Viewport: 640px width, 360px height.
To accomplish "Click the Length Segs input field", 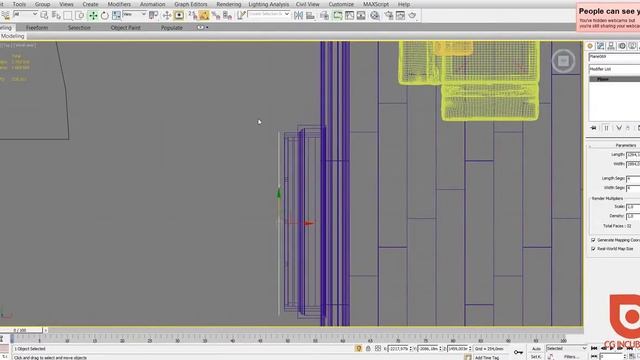I will [x=633, y=179].
